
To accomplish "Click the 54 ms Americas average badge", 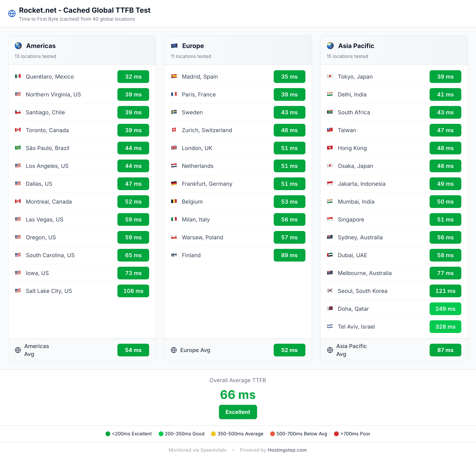I will coord(133,350).
